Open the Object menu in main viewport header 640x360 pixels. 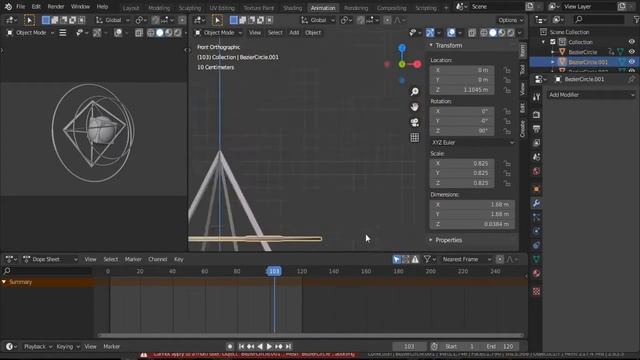click(x=313, y=33)
